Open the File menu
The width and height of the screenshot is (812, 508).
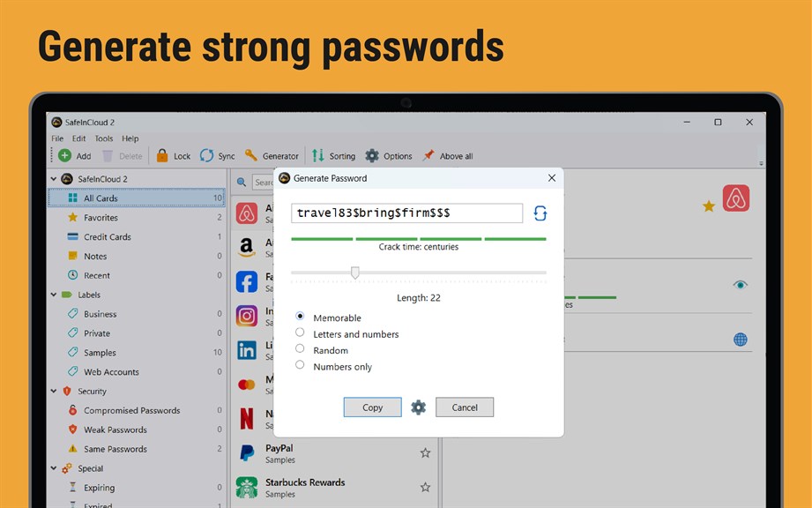[x=57, y=138]
